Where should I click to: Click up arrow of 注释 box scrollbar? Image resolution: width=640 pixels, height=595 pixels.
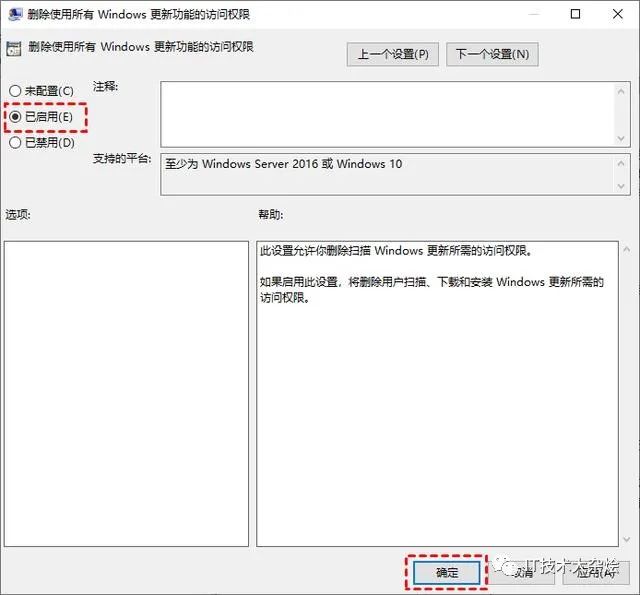coord(621,91)
